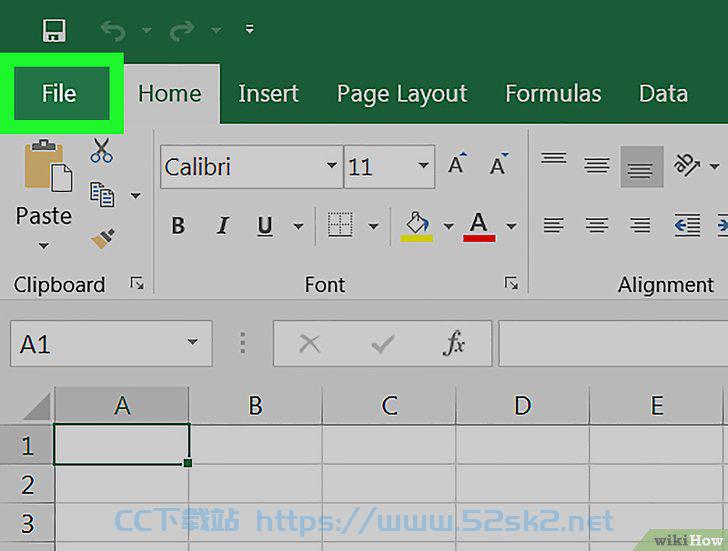Screen dimensions: 728x551
Task: Select column D header
Action: tap(523, 406)
